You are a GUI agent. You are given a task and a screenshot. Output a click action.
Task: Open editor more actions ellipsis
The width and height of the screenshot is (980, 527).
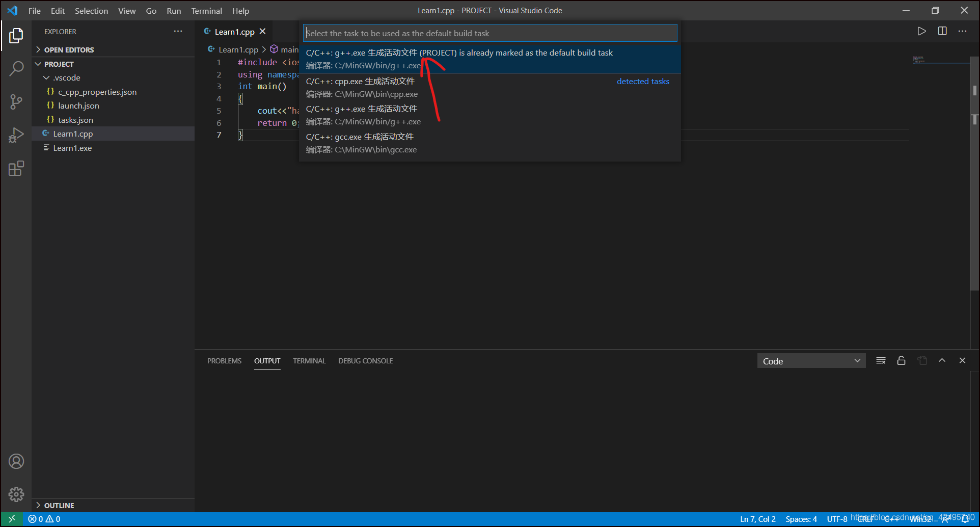[962, 31]
